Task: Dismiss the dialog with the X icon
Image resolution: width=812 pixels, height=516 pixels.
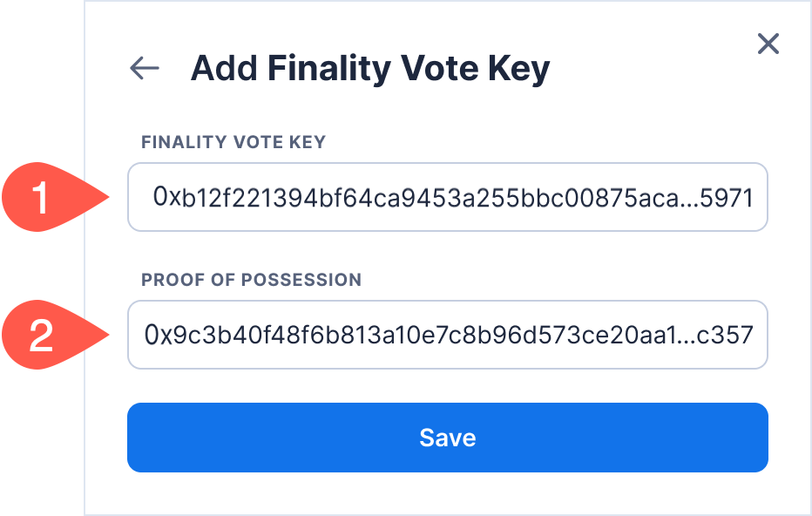Action: click(768, 44)
